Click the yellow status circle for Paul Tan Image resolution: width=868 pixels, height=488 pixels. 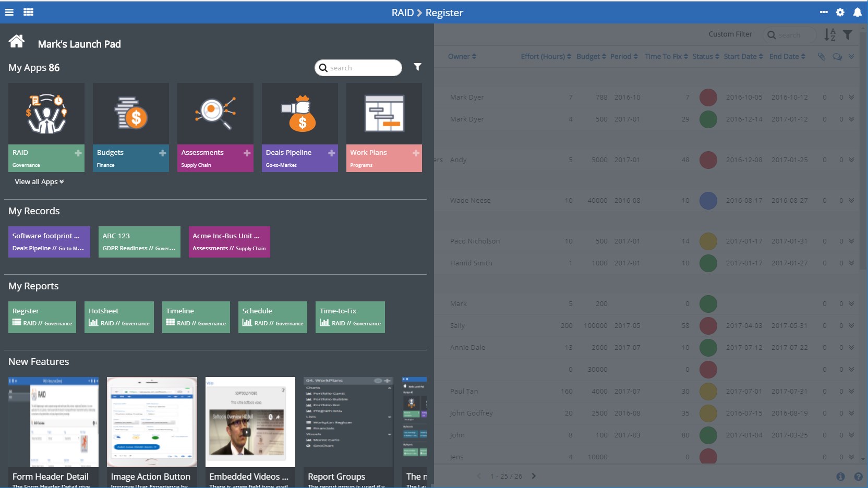708,392
